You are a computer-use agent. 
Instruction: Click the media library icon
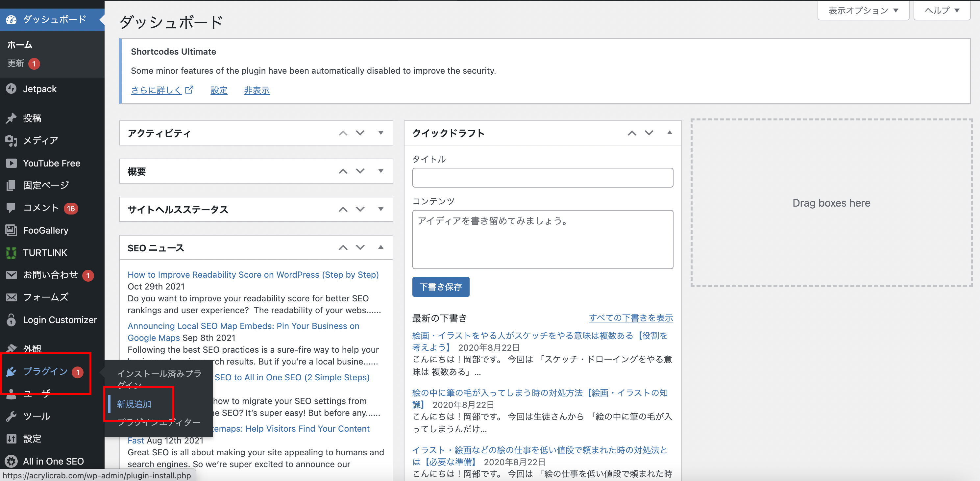(12, 141)
